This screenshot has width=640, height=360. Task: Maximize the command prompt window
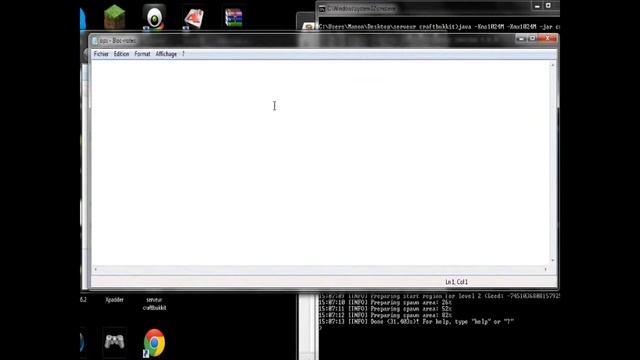(548, 6)
